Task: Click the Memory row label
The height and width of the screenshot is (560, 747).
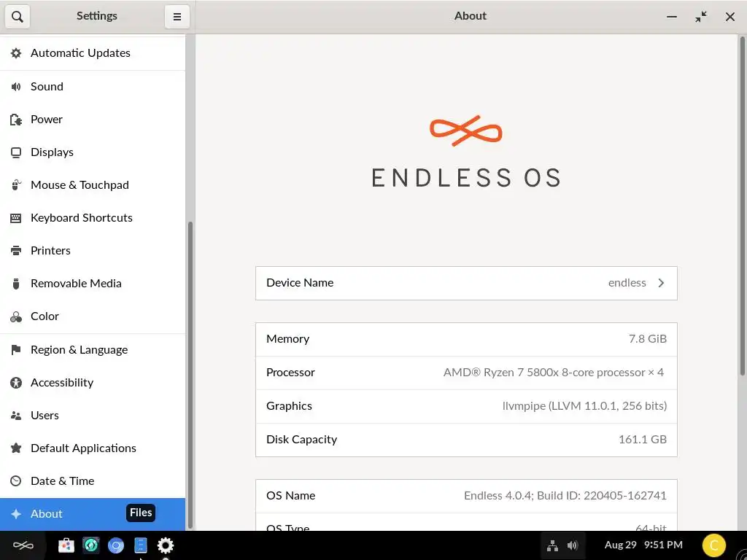Action: [x=287, y=339]
